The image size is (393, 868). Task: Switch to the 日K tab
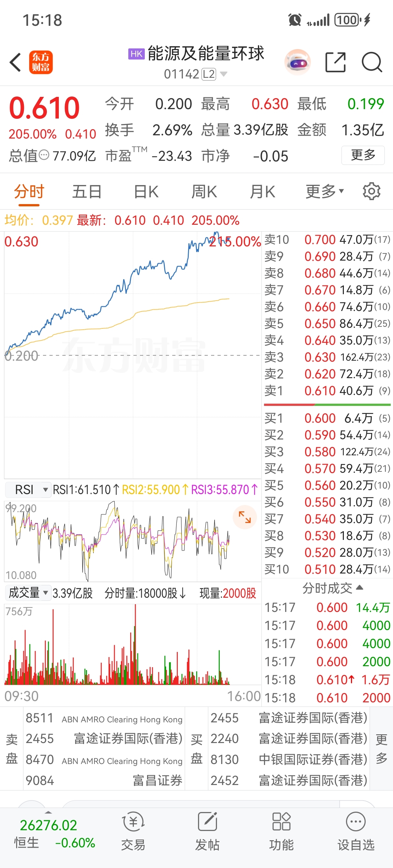tap(146, 191)
